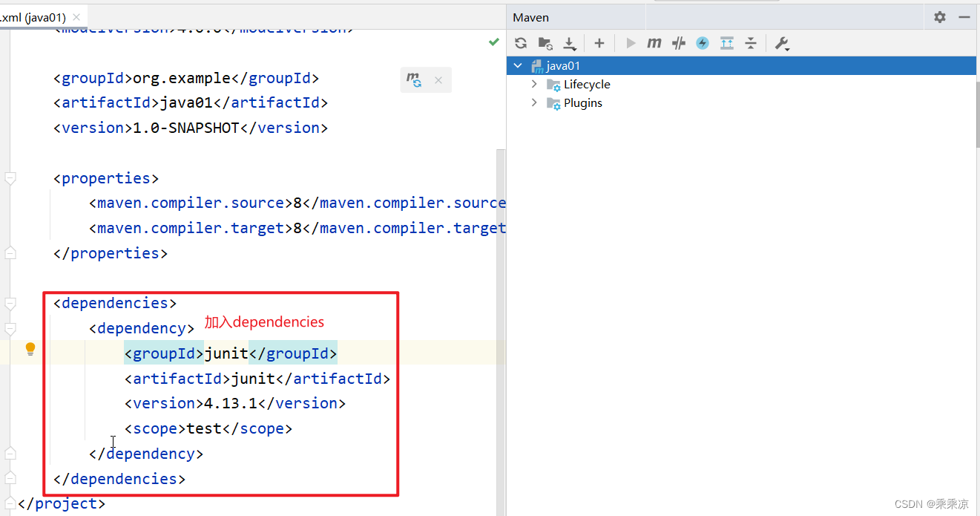The width and height of the screenshot is (980, 516).
Task: Load Maven Changes via floating refresh icon
Action: (x=413, y=79)
